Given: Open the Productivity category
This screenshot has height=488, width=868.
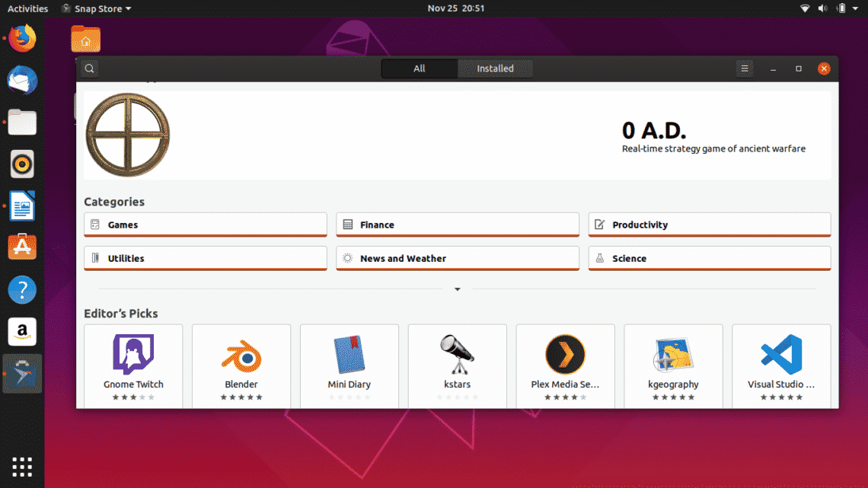Looking at the screenshot, I should click(710, 225).
